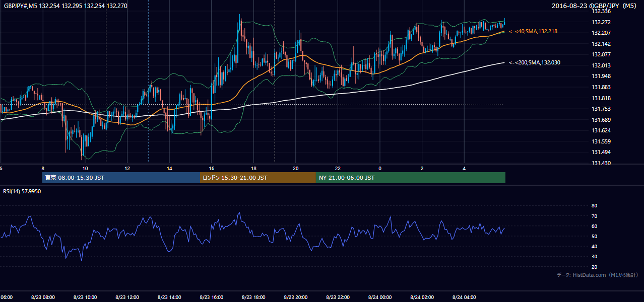Click hour marker 10 under price chart
Viewport: 644px width, 302px height.
click(x=85, y=169)
